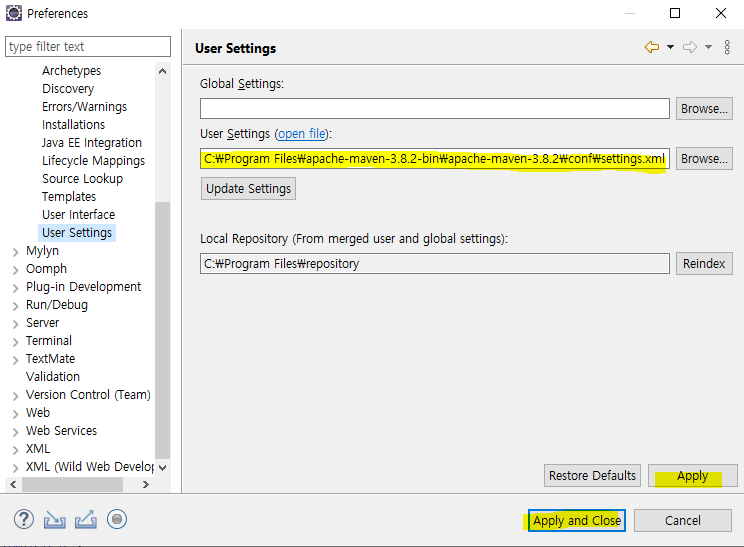Open the forward history dropdown arrow
This screenshot has width=744, height=547.
tap(708, 47)
